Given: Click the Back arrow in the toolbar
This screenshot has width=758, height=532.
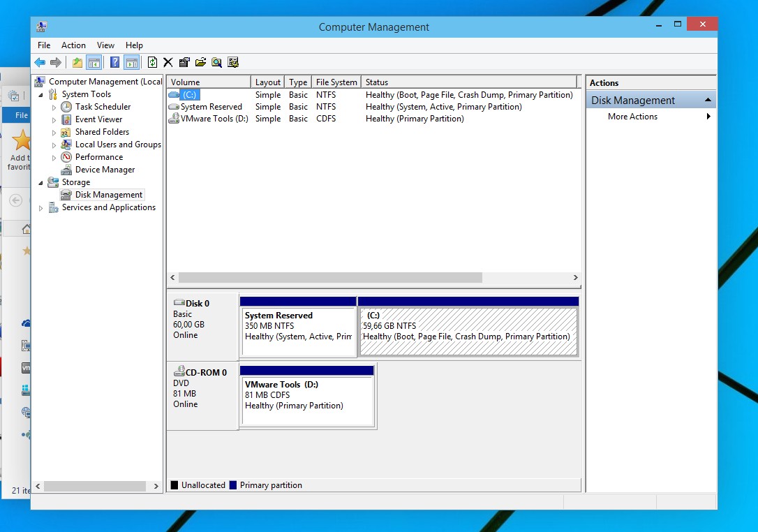Looking at the screenshot, I should [40, 62].
